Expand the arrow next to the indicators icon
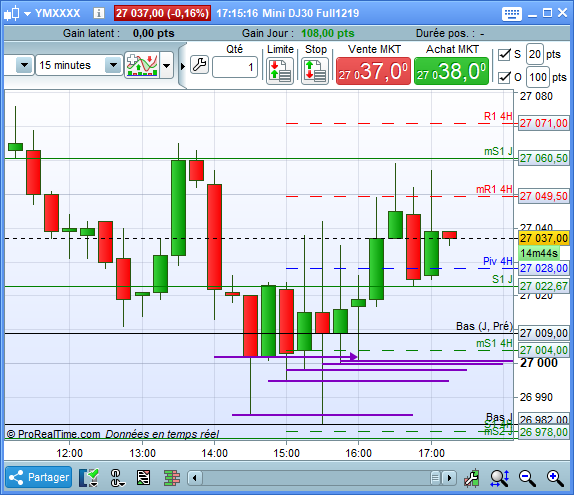The image size is (574, 495). 167,66
